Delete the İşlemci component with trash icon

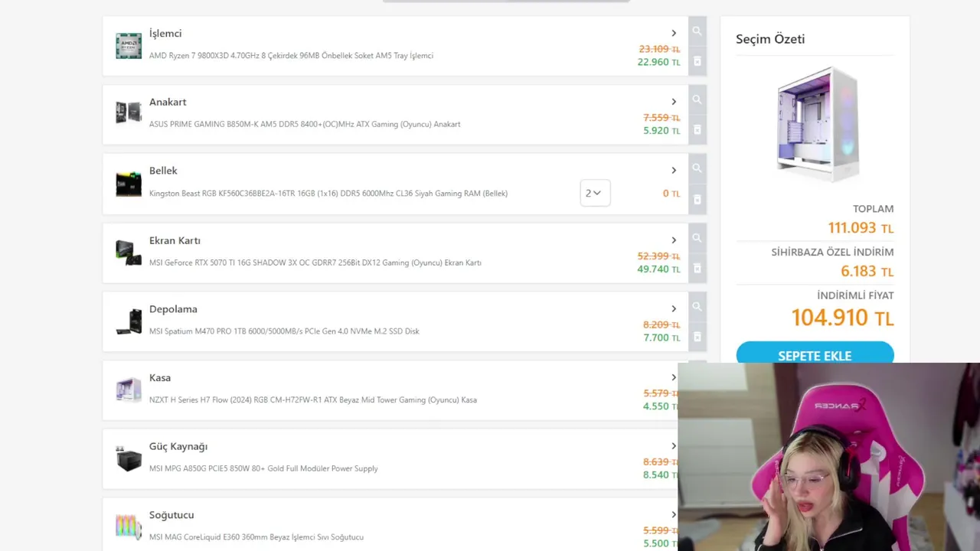click(697, 61)
